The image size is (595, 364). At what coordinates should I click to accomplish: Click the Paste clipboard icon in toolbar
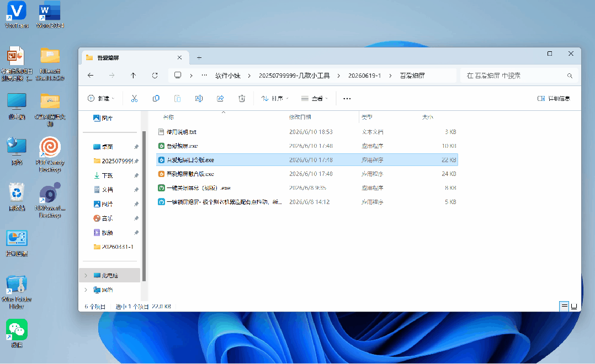coord(177,99)
